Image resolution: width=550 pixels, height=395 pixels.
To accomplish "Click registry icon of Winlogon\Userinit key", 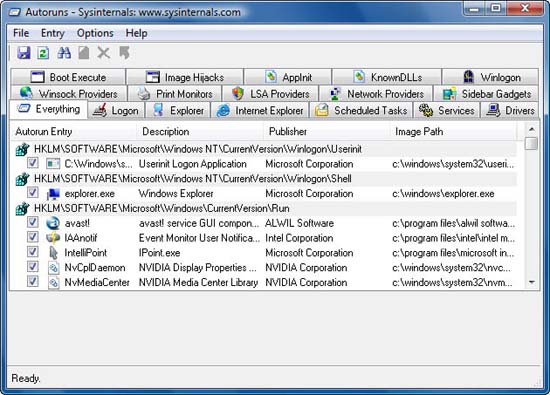I will tap(22, 149).
